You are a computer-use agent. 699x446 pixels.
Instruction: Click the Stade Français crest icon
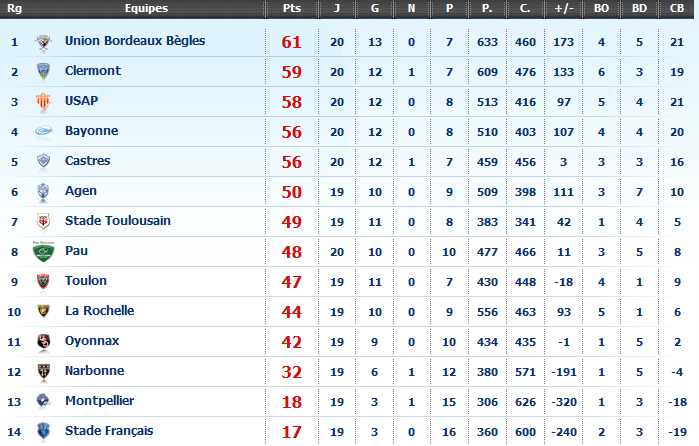tap(43, 431)
